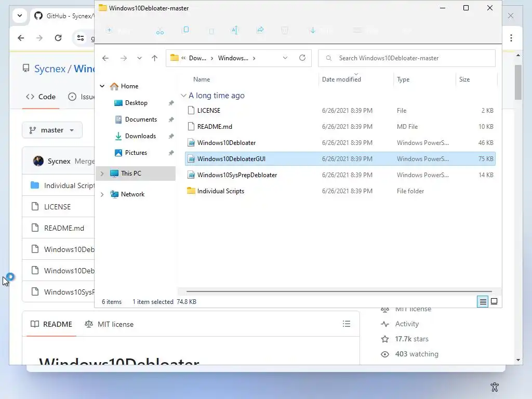Viewport: 532px width, 399px height.
Task: Click the Share arrow icon in Explorer toolbar
Action: click(260, 30)
